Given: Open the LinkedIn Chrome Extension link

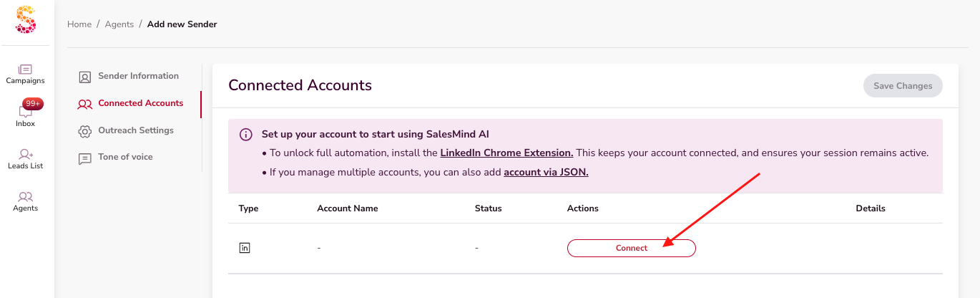Looking at the screenshot, I should 506,153.
